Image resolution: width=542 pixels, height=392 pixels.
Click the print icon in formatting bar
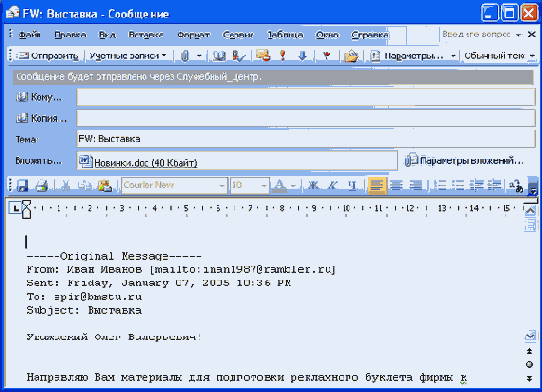(41, 185)
